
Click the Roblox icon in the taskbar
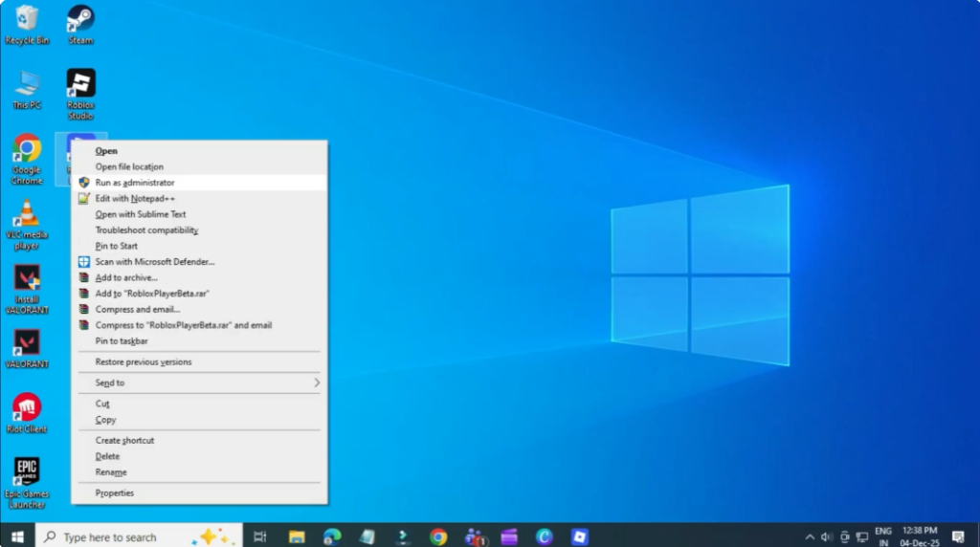(x=579, y=536)
